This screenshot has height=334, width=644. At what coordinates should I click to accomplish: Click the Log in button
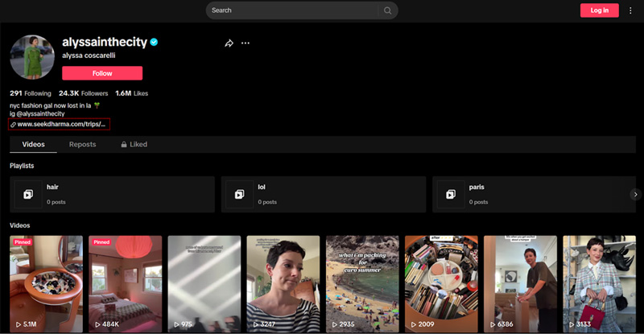pos(599,10)
